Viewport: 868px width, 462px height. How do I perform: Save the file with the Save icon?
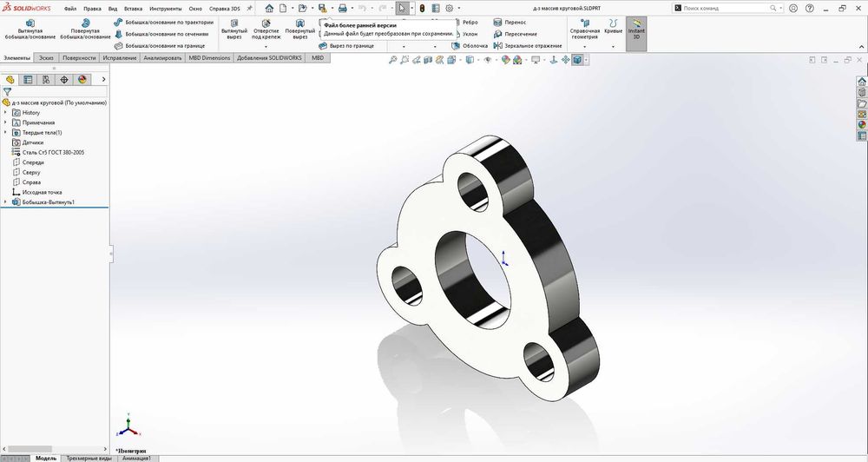point(322,9)
